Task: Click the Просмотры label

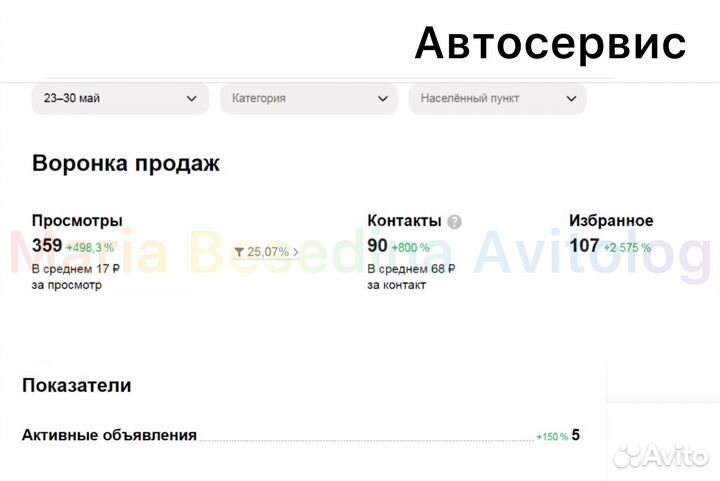Action: [77, 221]
